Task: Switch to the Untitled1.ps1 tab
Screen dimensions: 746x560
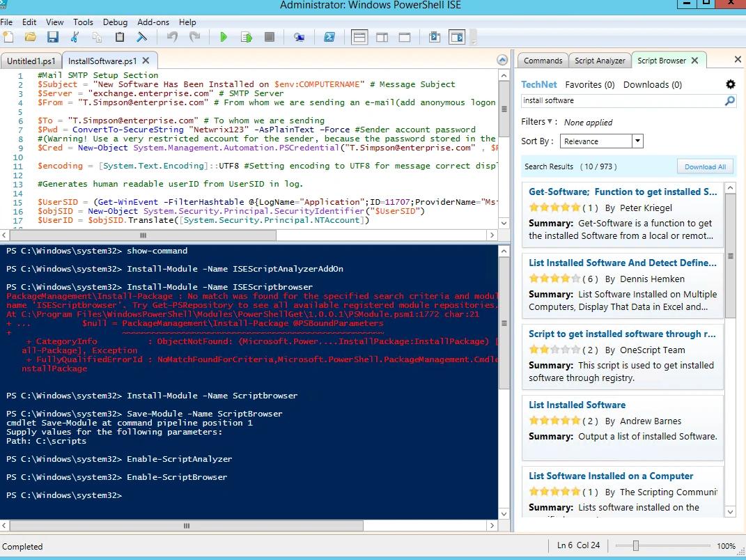Action: pos(31,61)
